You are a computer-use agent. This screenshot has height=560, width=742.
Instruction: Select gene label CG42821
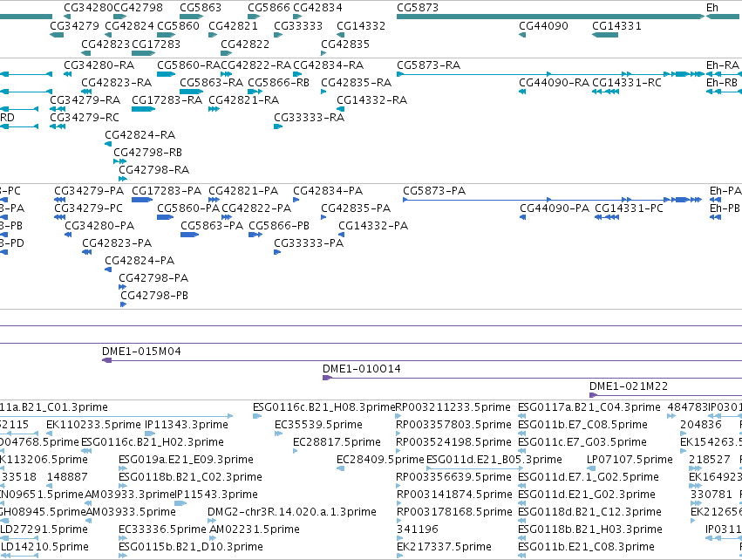pyautogui.click(x=234, y=25)
